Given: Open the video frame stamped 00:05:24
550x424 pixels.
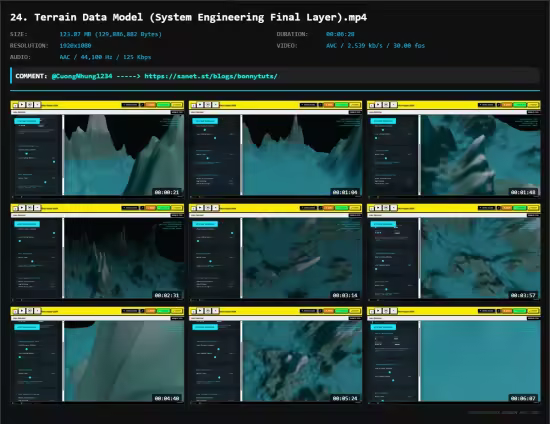Looking at the screenshot, I should [x=275, y=355].
